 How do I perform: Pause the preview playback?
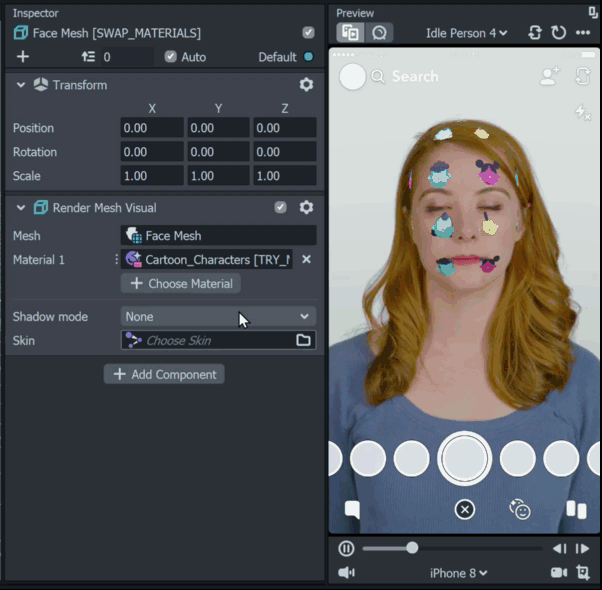point(346,548)
